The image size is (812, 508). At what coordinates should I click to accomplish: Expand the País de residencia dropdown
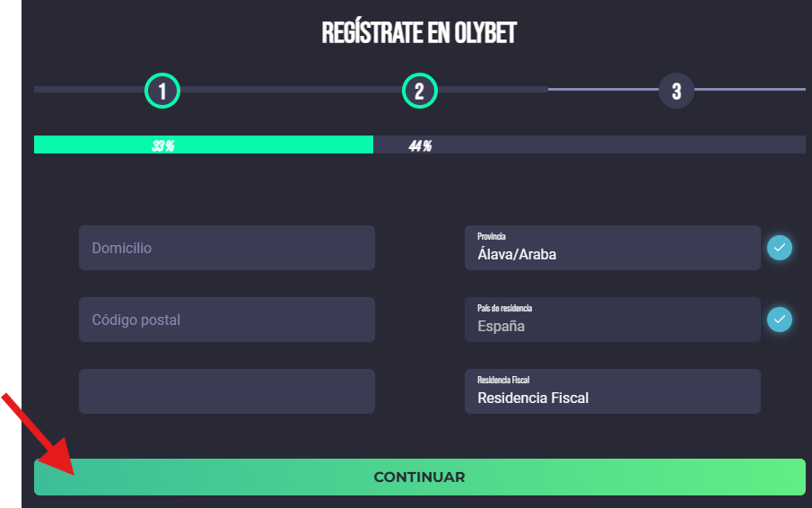coord(613,320)
